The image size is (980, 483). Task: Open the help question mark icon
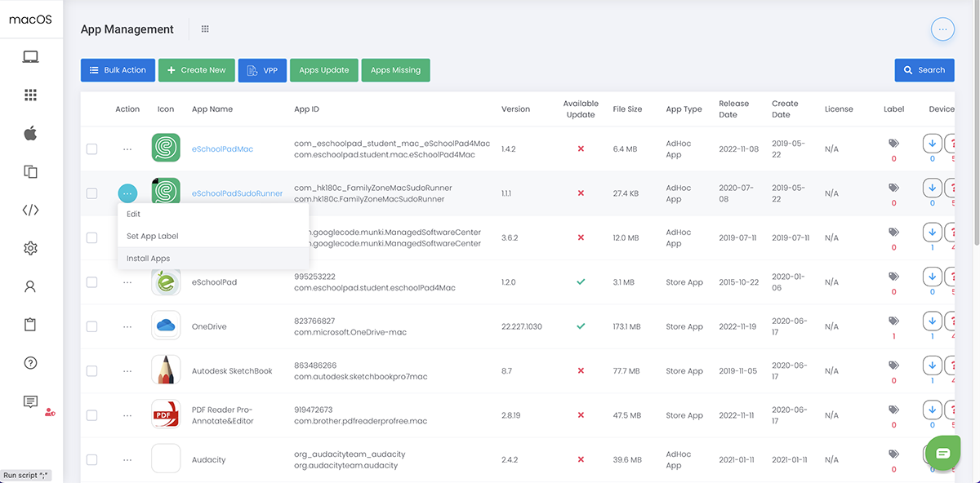pos(30,363)
